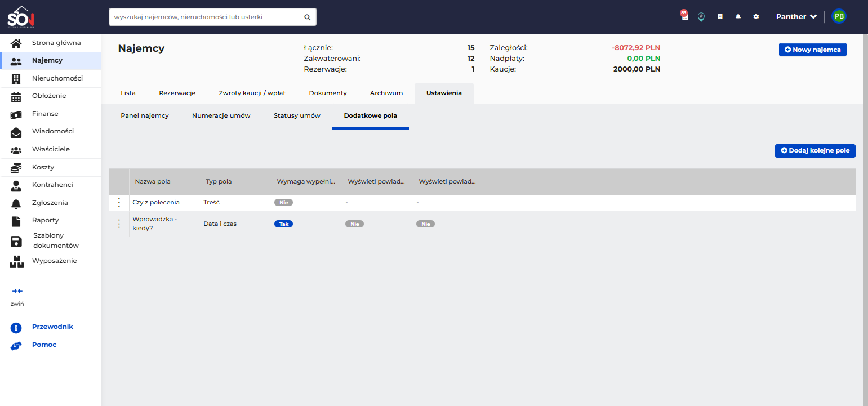Select Statusy umów sub-tab
868x406 pixels.
pyautogui.click(x=297, y=115)
